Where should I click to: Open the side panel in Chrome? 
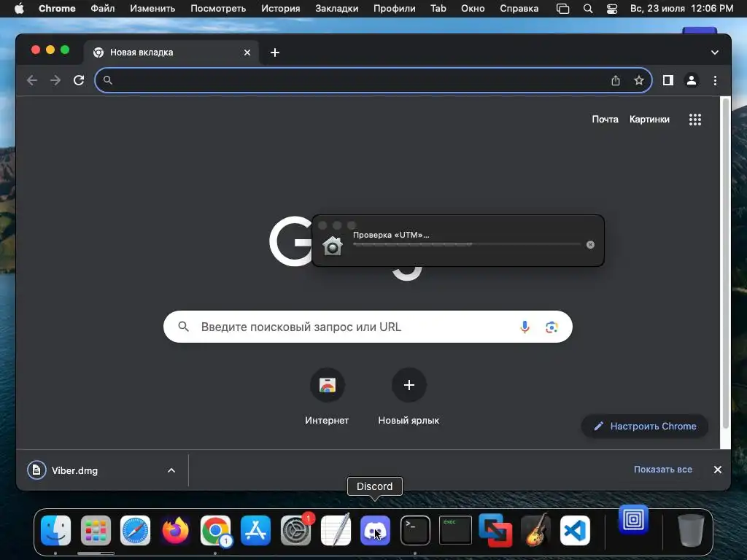668,80
